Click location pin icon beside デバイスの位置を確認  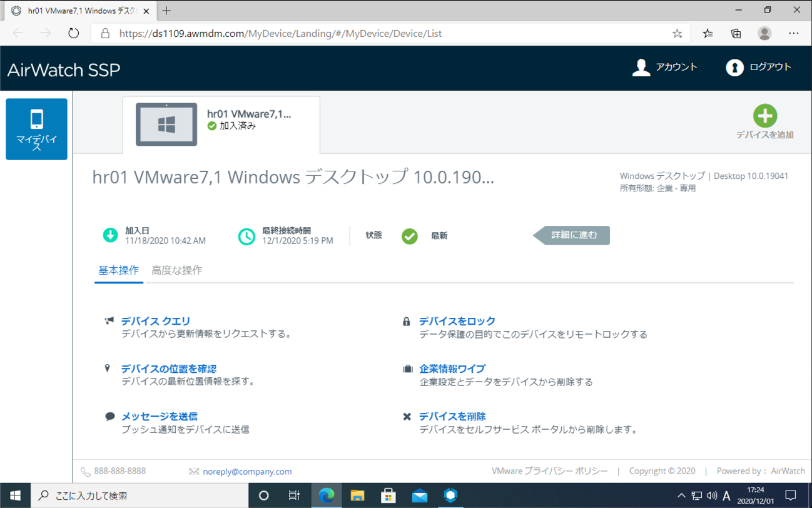107,368
